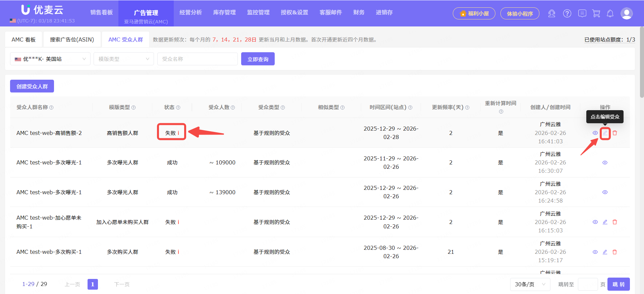Screen dimensions: 644x294
Task: Open the 优***K- 美国站 store dropdown
Action: click(50, 59)
